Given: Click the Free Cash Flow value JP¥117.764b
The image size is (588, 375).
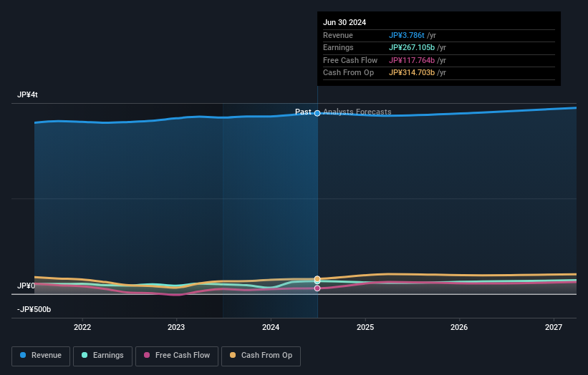Looking at the screenshot, I should pyautogui.click(x=412, y=60).
